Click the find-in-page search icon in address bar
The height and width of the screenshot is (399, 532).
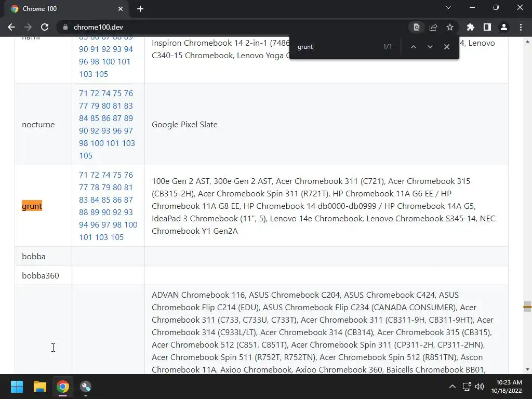point(416,27)
